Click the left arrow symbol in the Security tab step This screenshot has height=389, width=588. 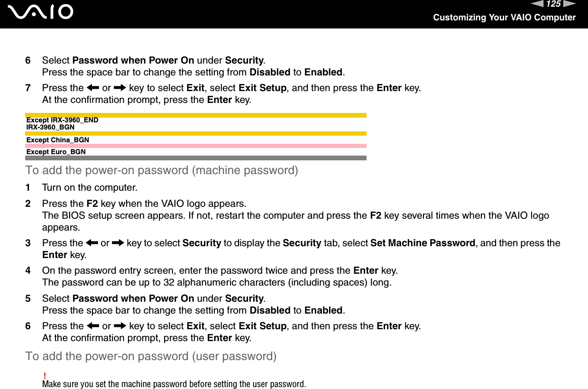pyautogui.click(x=92, y=243)
